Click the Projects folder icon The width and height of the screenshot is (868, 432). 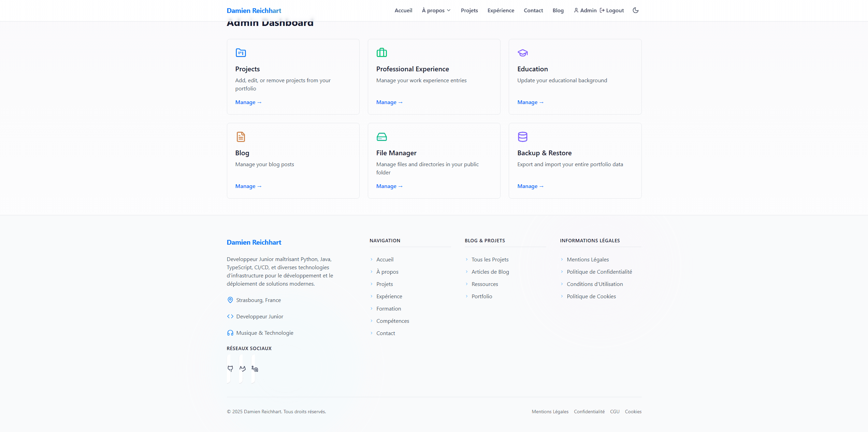click(241, 53)
